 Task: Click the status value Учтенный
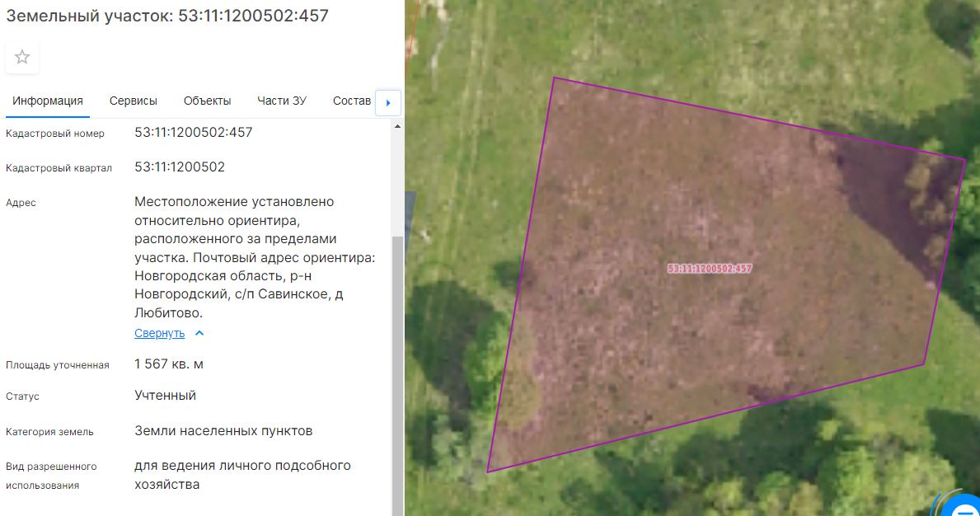(165, 396)
